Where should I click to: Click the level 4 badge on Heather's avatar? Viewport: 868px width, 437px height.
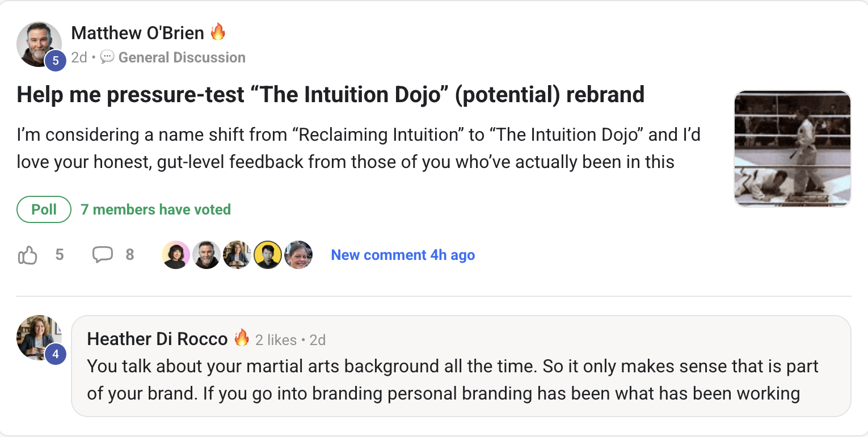(x=55, y=354)
